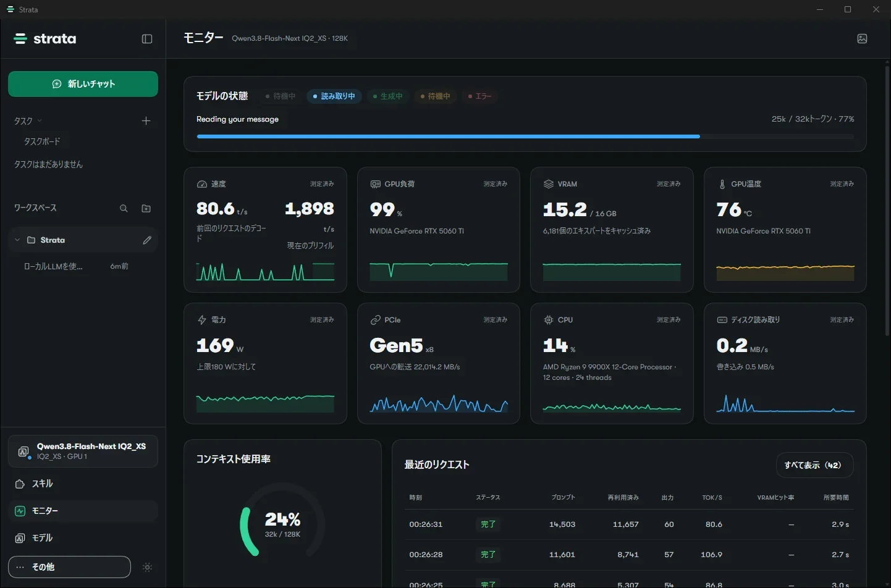Open the その他 menu
Image resolution: width=891 pixels, height=588 pixels.
[x=69, y=567]
